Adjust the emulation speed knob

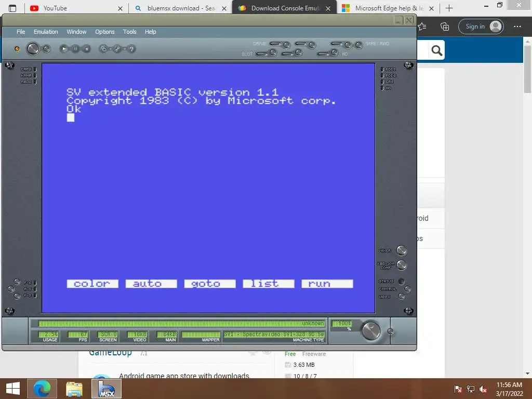(x=371, y=330)
